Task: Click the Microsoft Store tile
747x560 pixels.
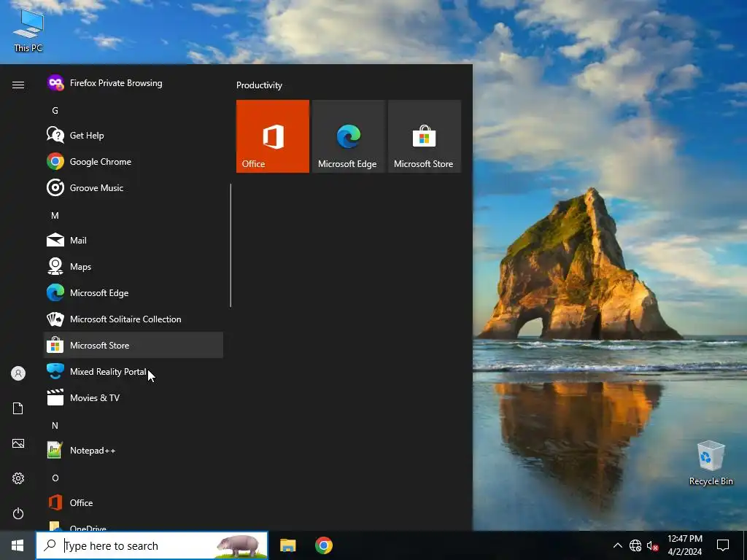Action: point(424,136)
